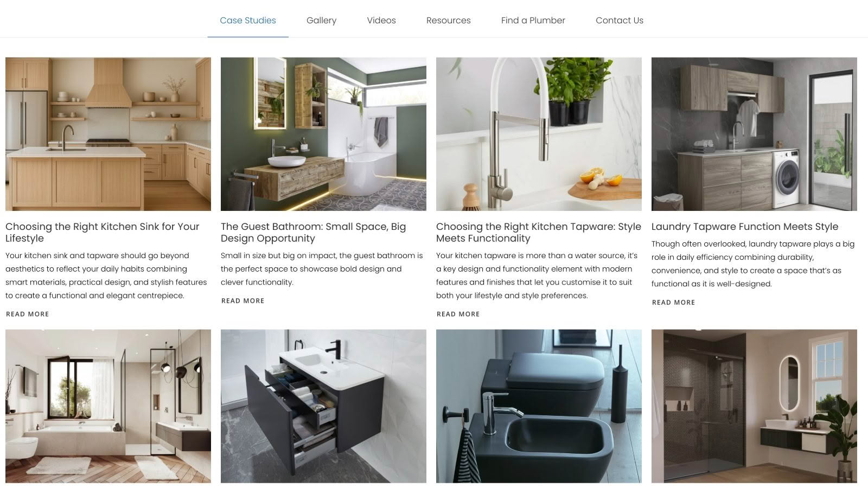Open the Contact Us page

[x=620, y=21]
